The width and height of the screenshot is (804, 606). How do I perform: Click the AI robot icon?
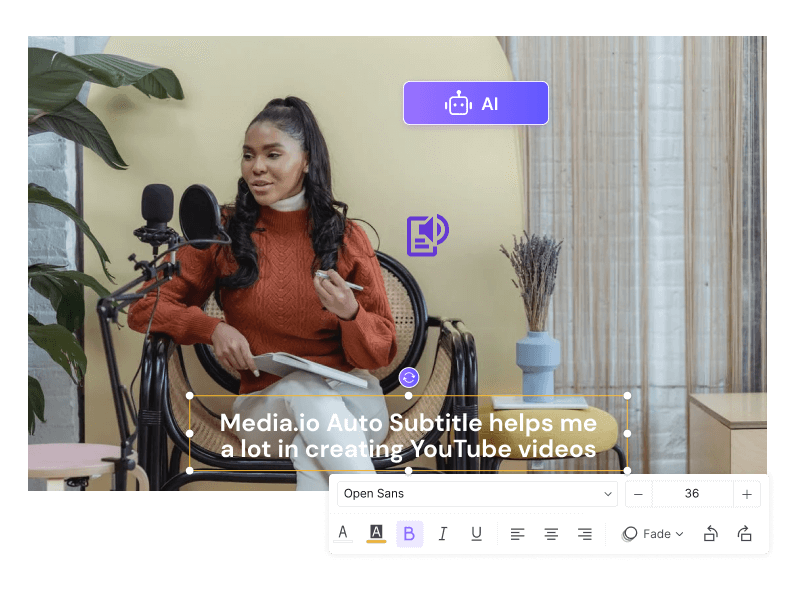pos(458,104)
